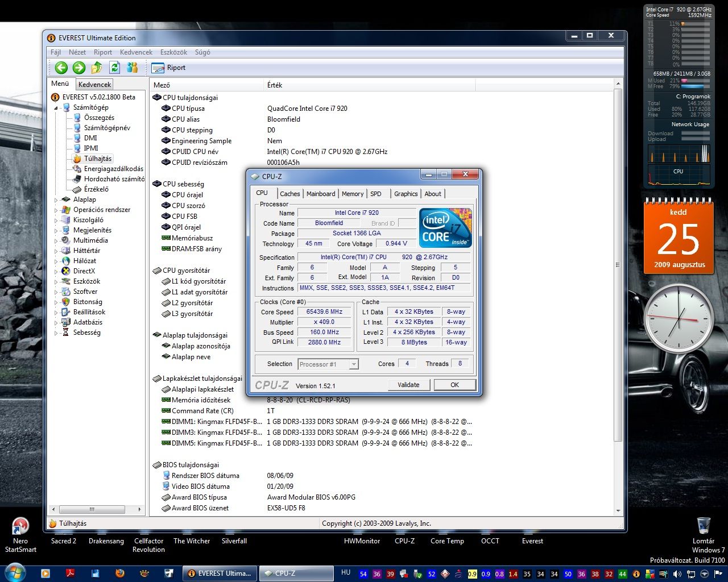Expand the Hálózat tree node
Screen dimensions: 728x582
[x=56, y=261]
